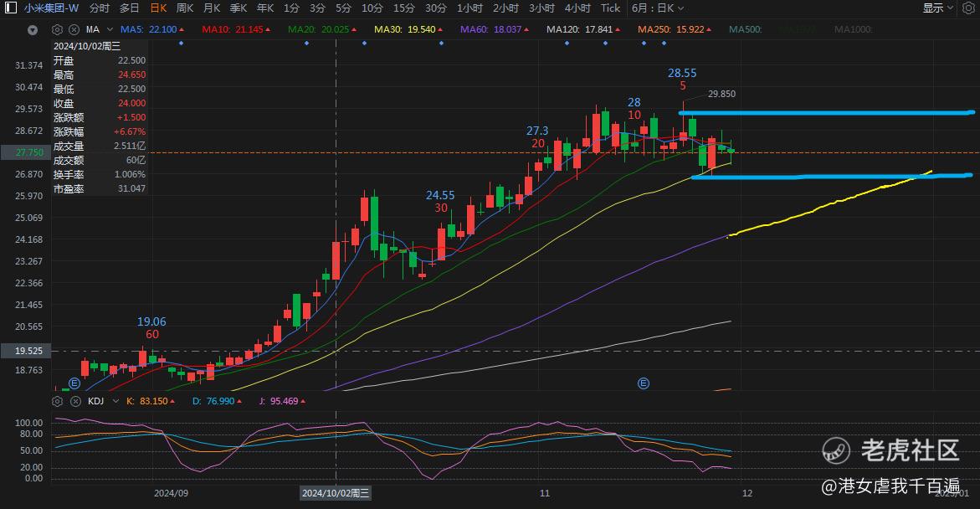The height and width of the screenshot is (509, 980).
Task: Switch to the 15分 fifteen-minute chart
Action: [x=403, y=8]
